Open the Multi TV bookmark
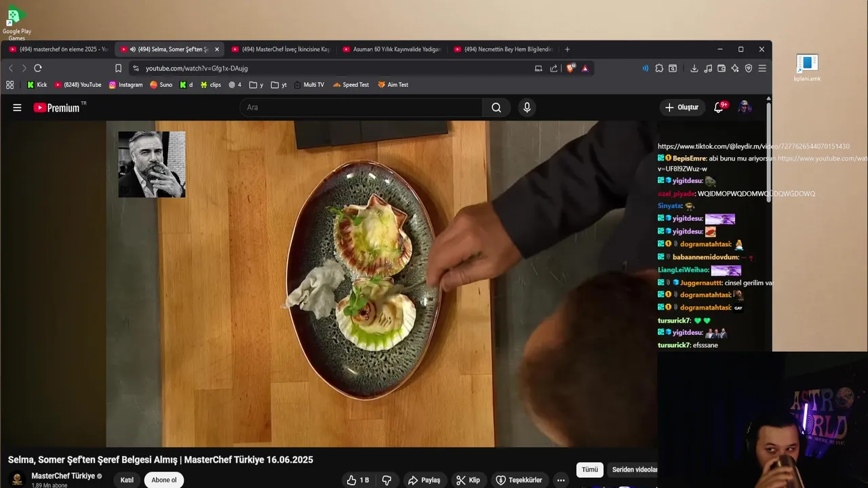 (x=309, y=85)
